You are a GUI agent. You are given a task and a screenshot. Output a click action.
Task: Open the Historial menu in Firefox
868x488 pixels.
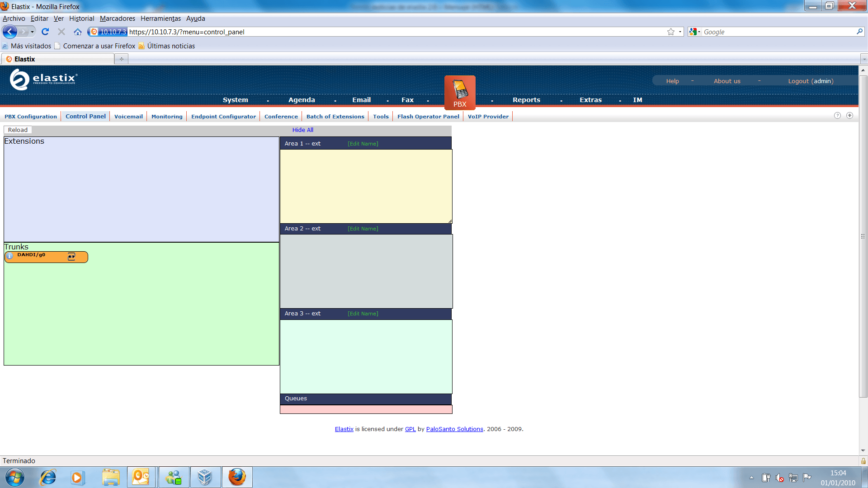coord(81,19)
